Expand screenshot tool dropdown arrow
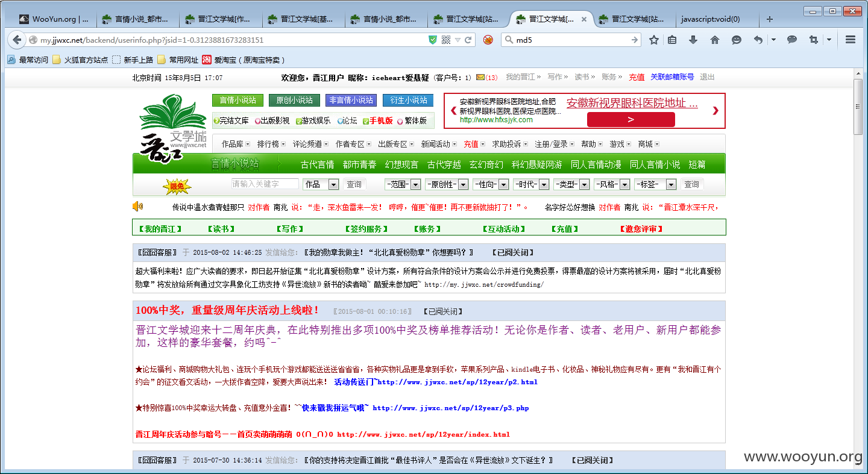Image resolution: width=868 pixels, height=474 pixels. click(x=829, y=40)
